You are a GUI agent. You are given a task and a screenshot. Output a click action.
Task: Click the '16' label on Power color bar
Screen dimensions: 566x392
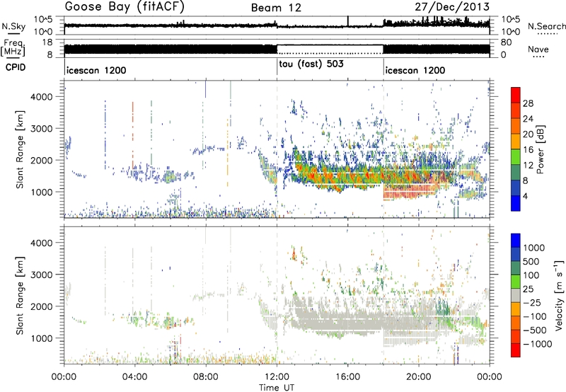[x=528, y=150]
